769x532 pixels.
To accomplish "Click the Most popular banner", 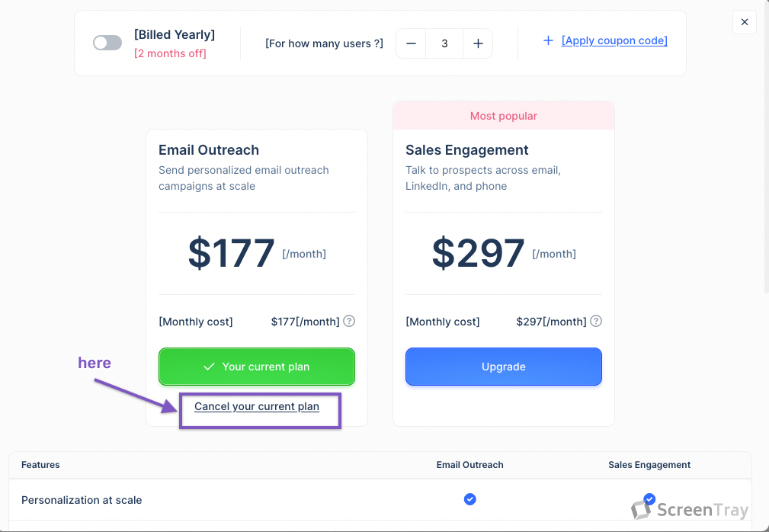I will pyautogui.click(x=504, y=116).
